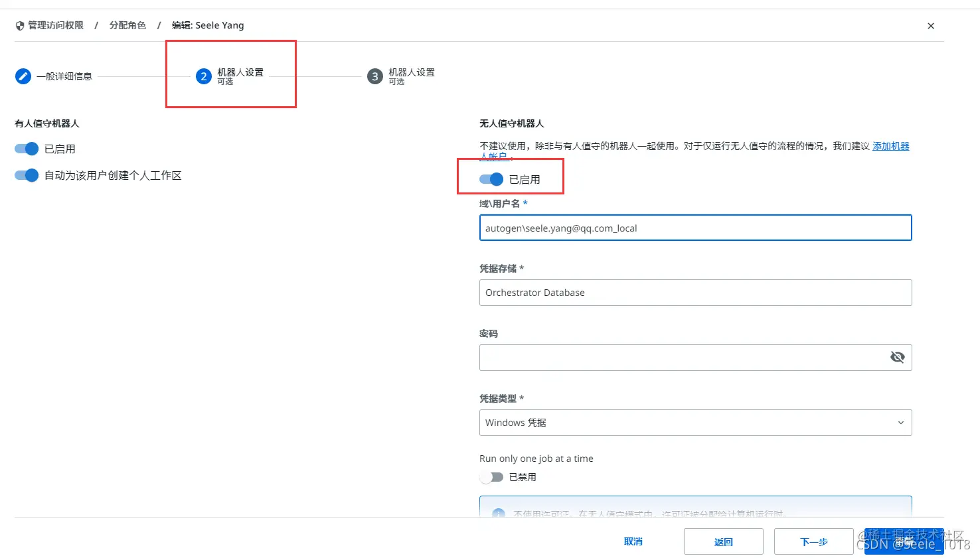
Task: Click the 返回 button
Action: coord(723,541)
